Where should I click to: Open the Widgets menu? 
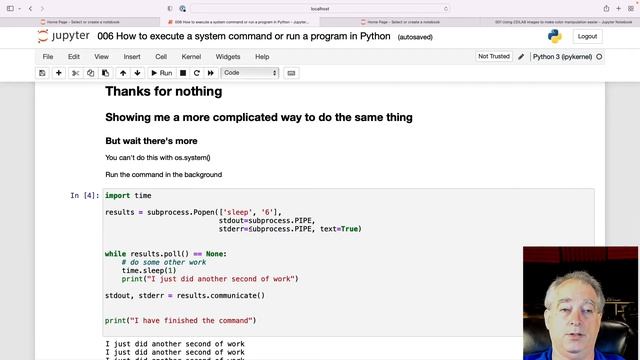point(228,57)
